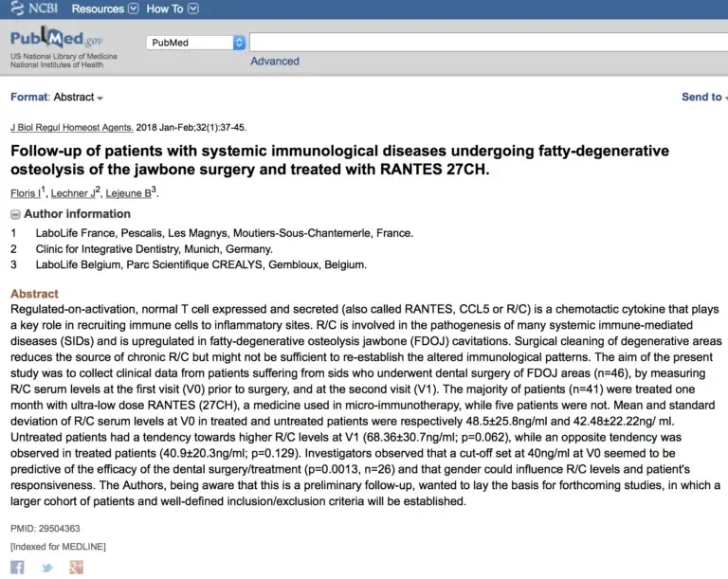Open the PubMed database selector
This screenshot has height=579, width=728.
[195, 43]
